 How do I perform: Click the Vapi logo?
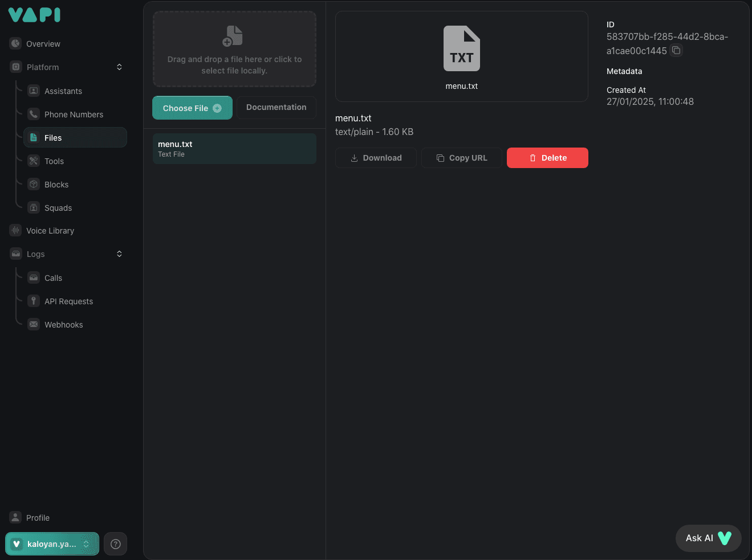tap(34, 15)
